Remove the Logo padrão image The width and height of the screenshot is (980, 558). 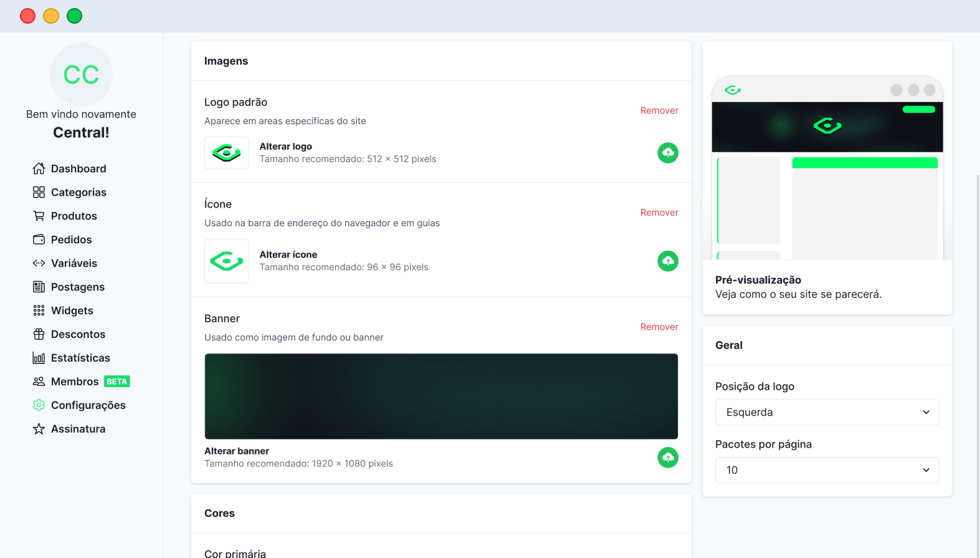pyautogui.click(x=659, y=110)
